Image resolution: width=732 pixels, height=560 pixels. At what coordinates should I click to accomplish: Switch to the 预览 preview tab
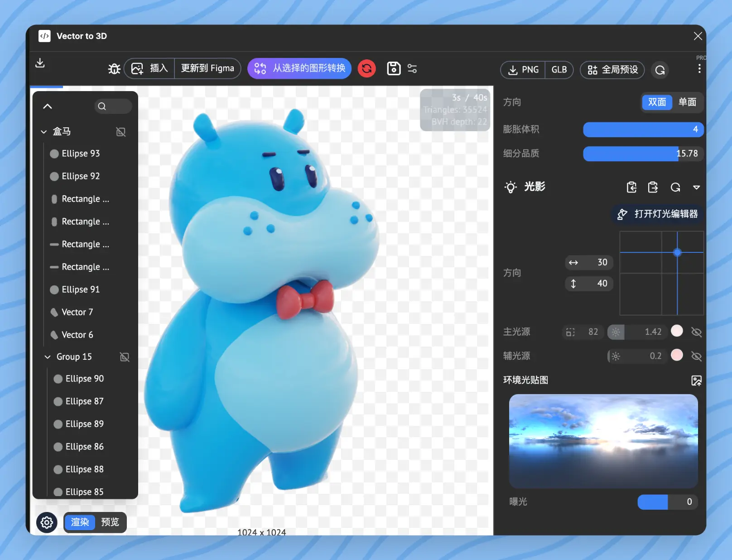click(110, 522)
